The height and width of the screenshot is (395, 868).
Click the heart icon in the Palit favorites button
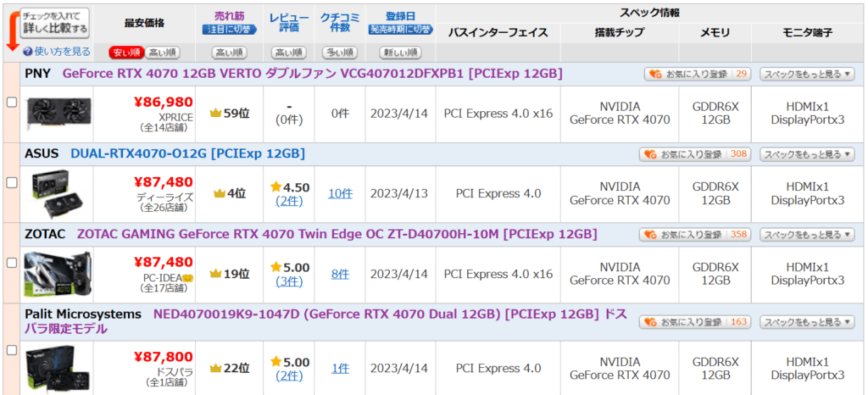click(x=652, y=321)
